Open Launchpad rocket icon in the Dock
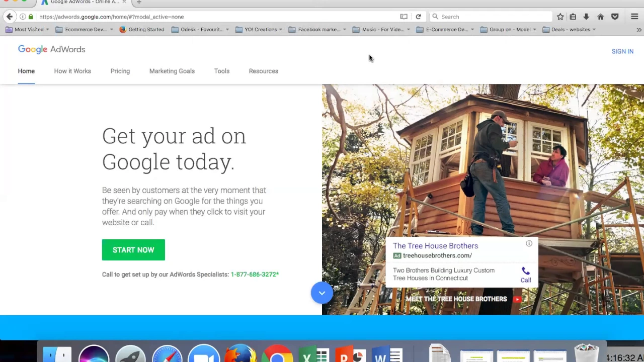Image resolution: width=644 pixels, height=362 pixels. click(x=130, y=354)
